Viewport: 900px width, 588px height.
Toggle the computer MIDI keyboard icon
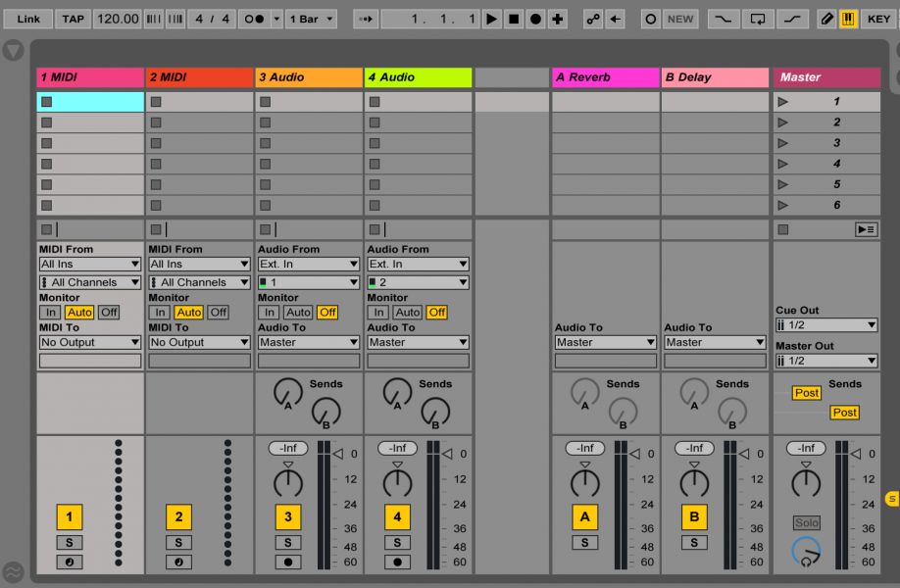pyautogui.click(x=848, y=19)
